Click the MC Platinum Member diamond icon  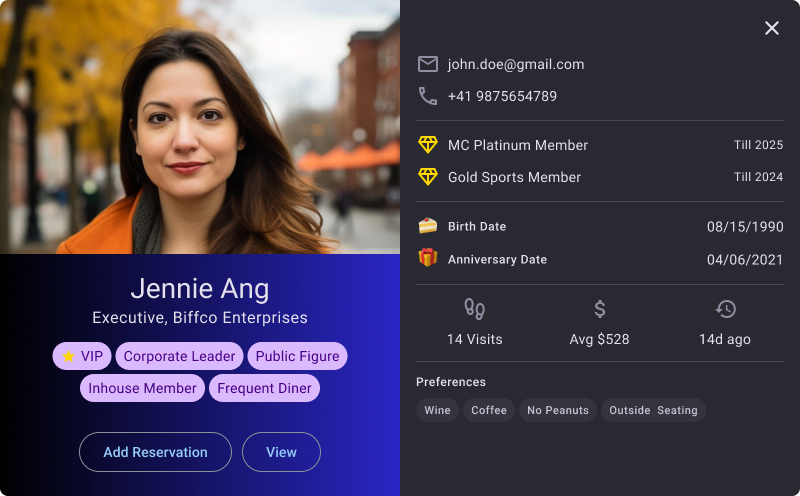(428, 145)
